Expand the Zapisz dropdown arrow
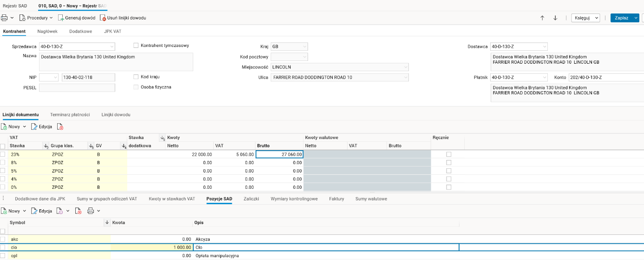644x273 pixels. (636, 18)
